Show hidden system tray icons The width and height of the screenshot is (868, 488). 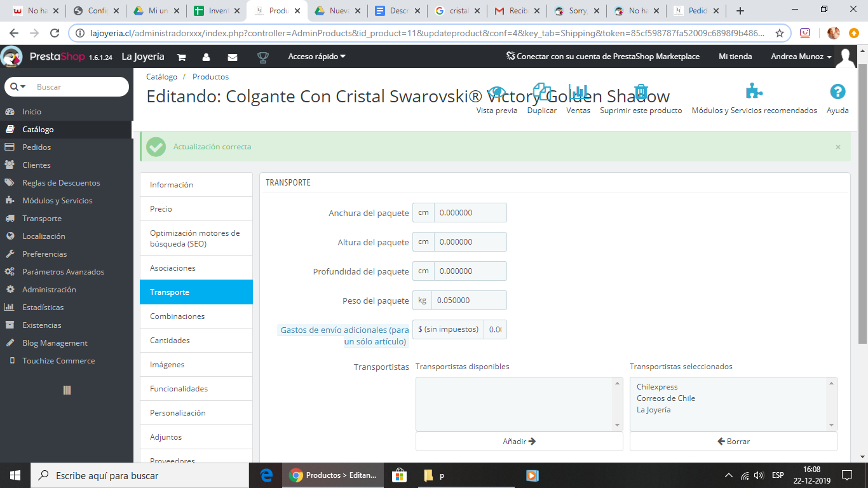[729, 475]
